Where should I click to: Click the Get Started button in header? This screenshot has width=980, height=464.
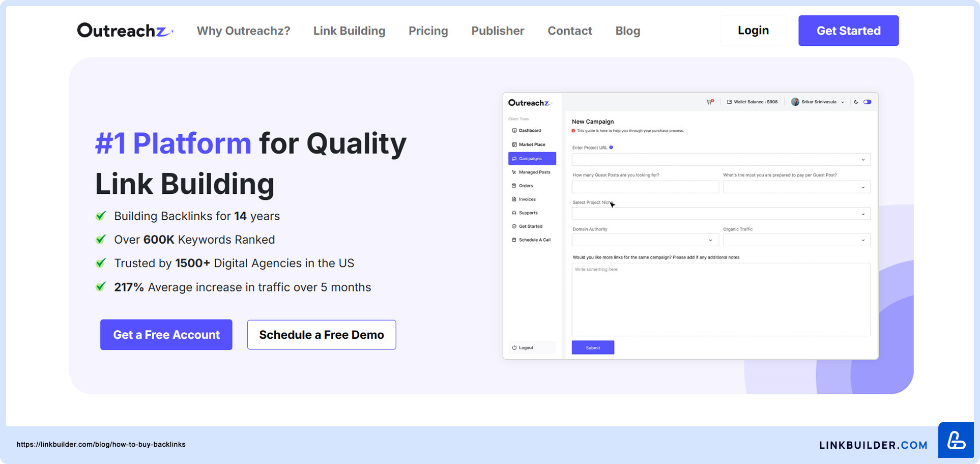coord(848,31)
